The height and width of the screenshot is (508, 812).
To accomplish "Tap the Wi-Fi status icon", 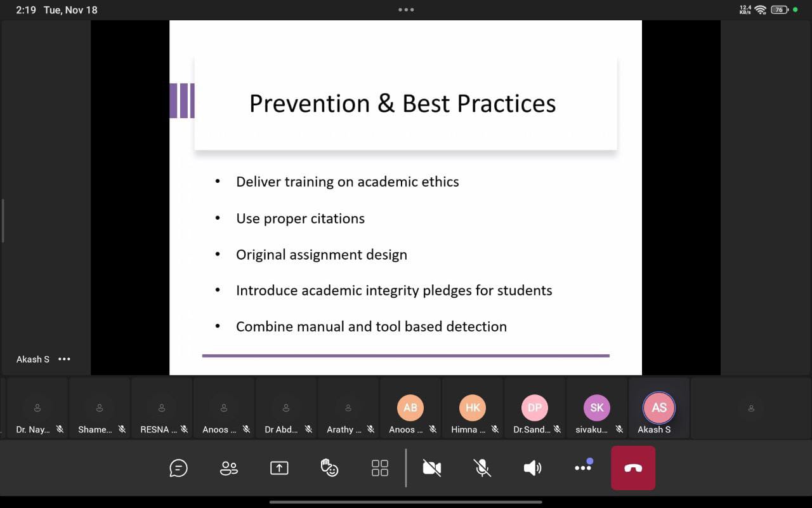I will coord(760,10).
